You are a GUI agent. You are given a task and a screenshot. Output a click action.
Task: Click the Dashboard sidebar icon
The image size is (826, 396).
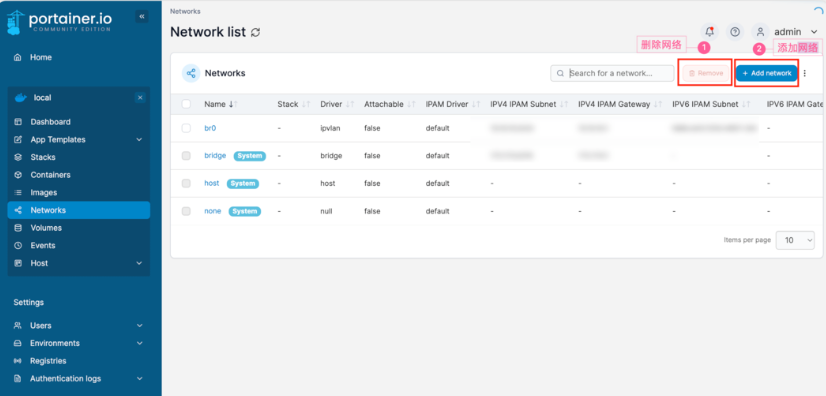tap(18, 122)
